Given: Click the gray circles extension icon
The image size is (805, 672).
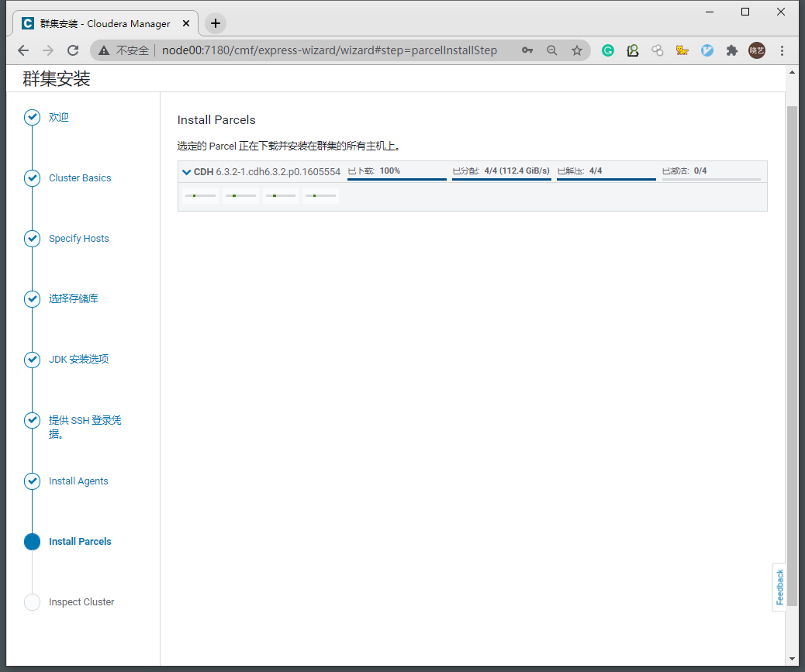Looking at the screenshot, I should tap(657, 50).
